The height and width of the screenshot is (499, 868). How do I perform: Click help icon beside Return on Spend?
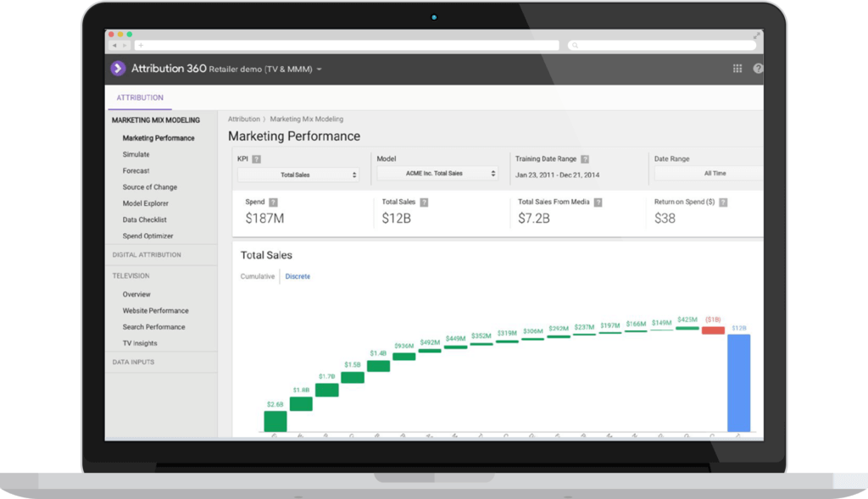click(723, 202)
